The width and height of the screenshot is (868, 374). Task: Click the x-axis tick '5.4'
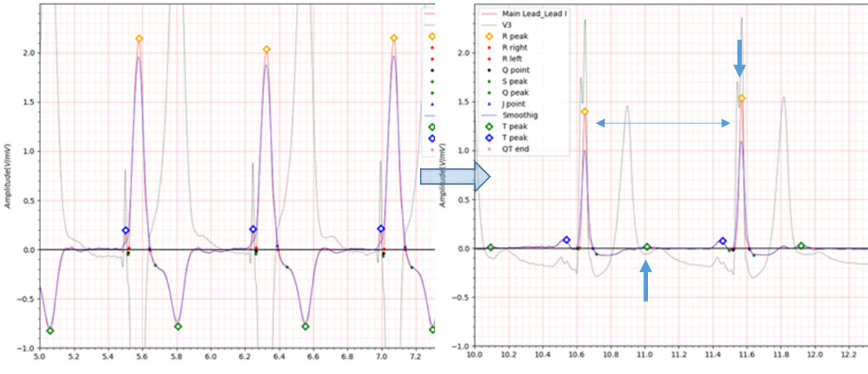tap(108, 357)
